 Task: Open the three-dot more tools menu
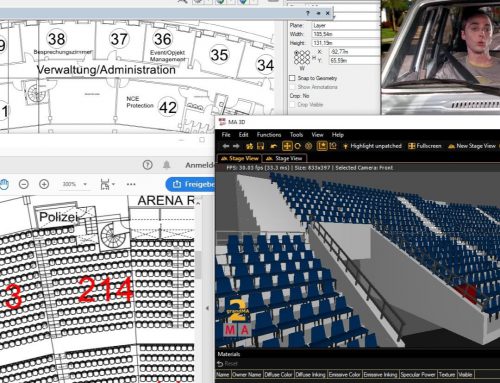coord(131,184)
